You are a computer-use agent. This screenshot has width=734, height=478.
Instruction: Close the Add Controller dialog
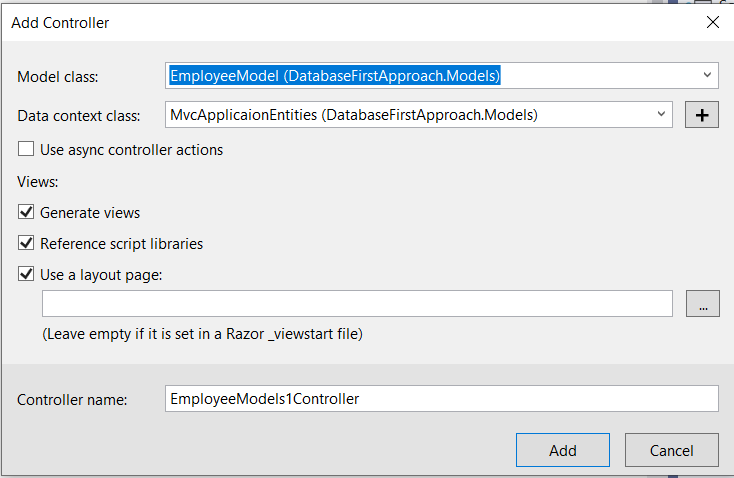(712, 22)
